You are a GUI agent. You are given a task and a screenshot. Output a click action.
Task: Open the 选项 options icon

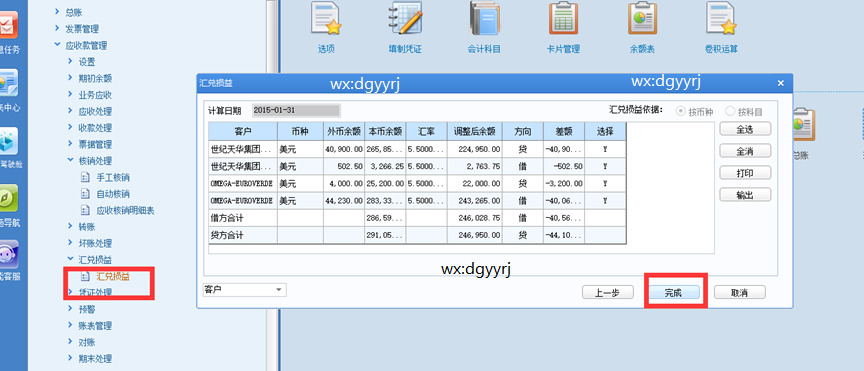(x=326, y=19)
